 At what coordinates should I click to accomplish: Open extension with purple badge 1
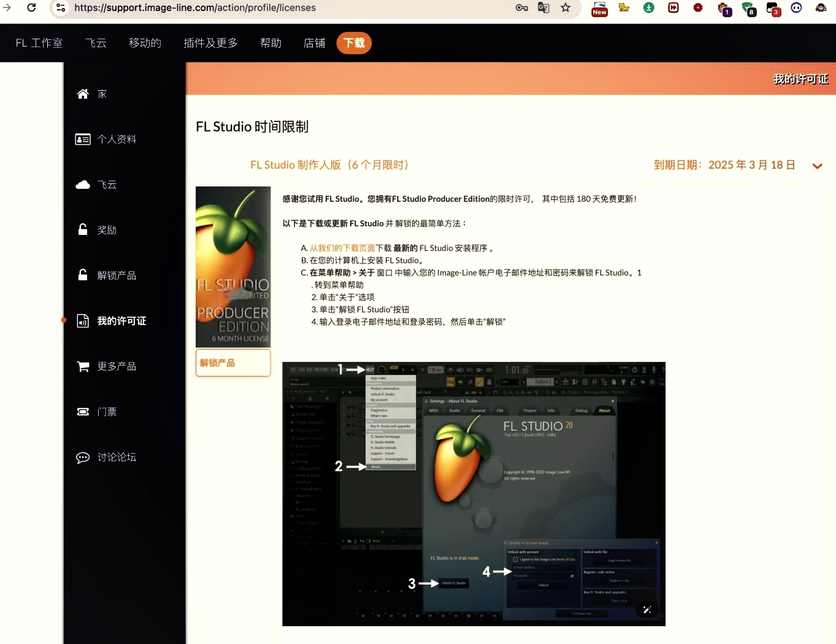724,9
